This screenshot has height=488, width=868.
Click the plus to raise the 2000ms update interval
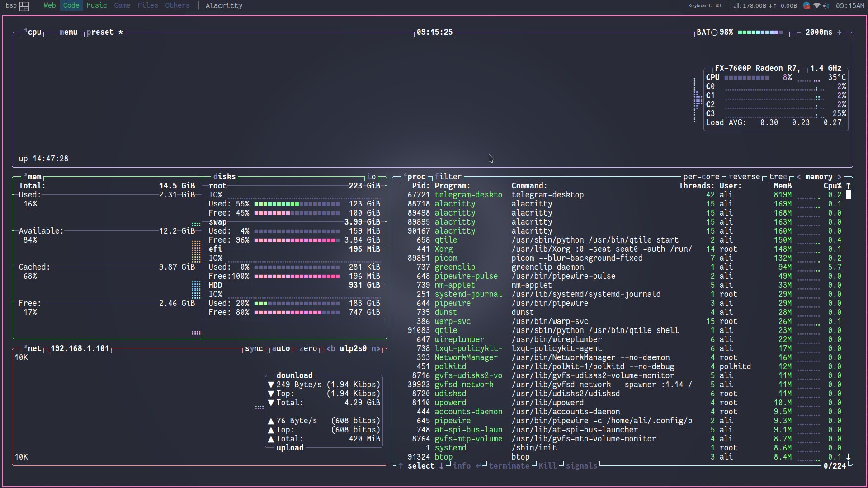click(839, 32)
